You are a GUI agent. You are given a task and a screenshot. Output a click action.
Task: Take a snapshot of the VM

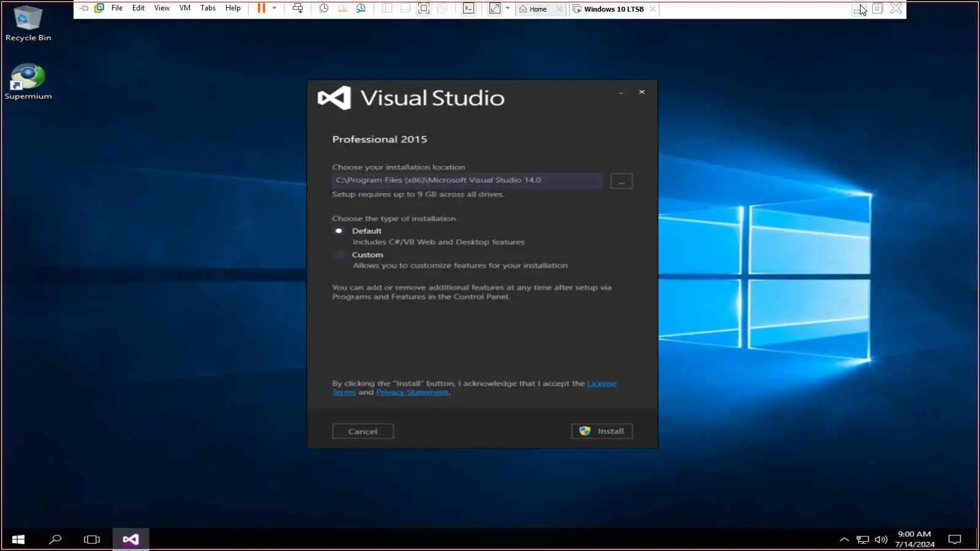coord(324,9)
